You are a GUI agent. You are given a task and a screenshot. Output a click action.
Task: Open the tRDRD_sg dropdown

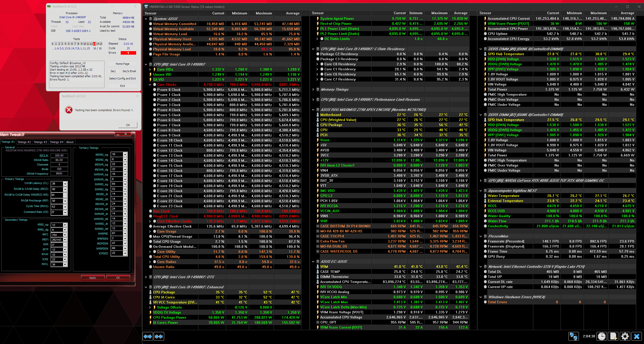click(125, 154)
